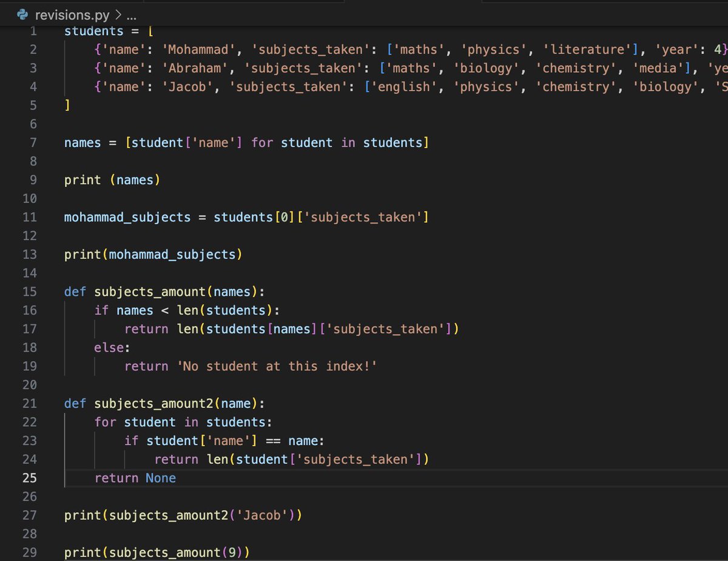Click 'return None' on line 25

pyautogui.click(x=135, y=478)
